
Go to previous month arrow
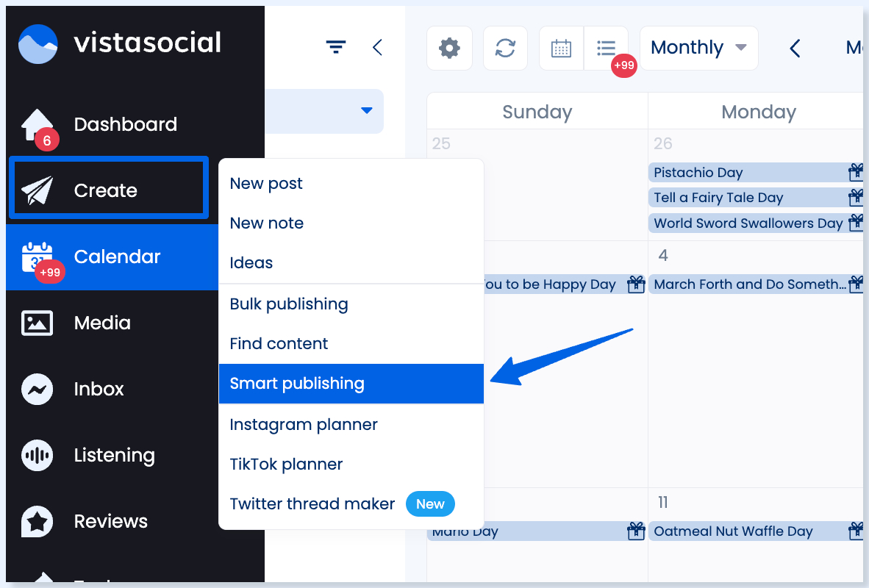(795, 49)
